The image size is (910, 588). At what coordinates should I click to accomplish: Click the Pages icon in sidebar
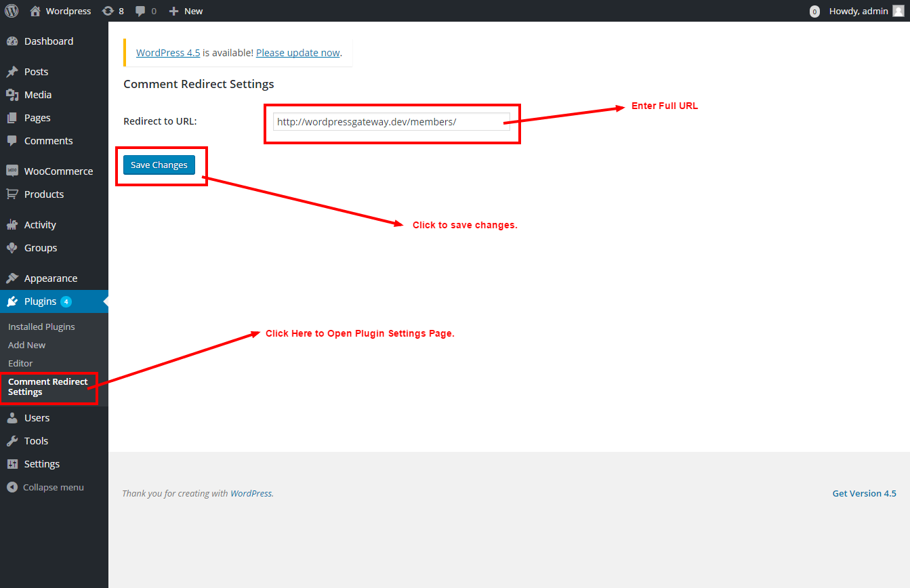click(12, 118)
